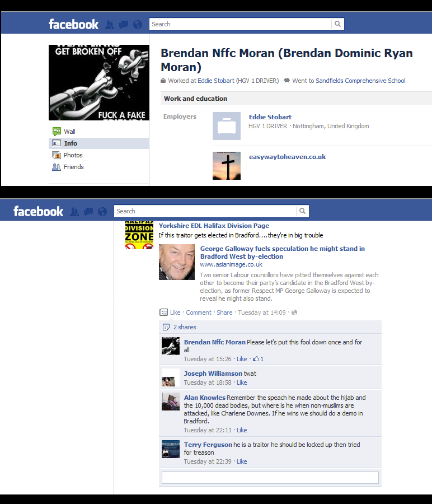The image size is (432, 504).
Task: Click the George Galloway article thumbnail photo
Action: [177, 262]
